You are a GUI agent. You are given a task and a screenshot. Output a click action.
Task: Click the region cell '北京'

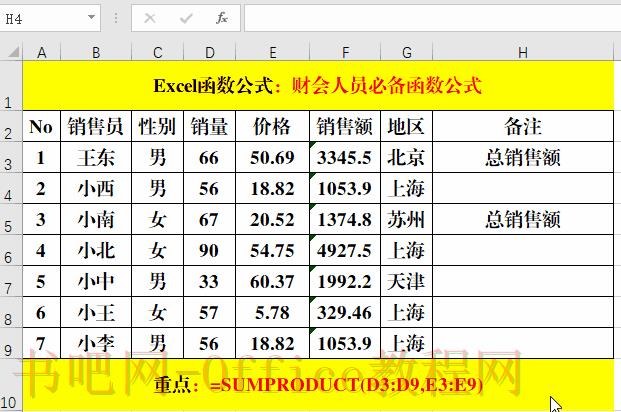pos(406,157)
